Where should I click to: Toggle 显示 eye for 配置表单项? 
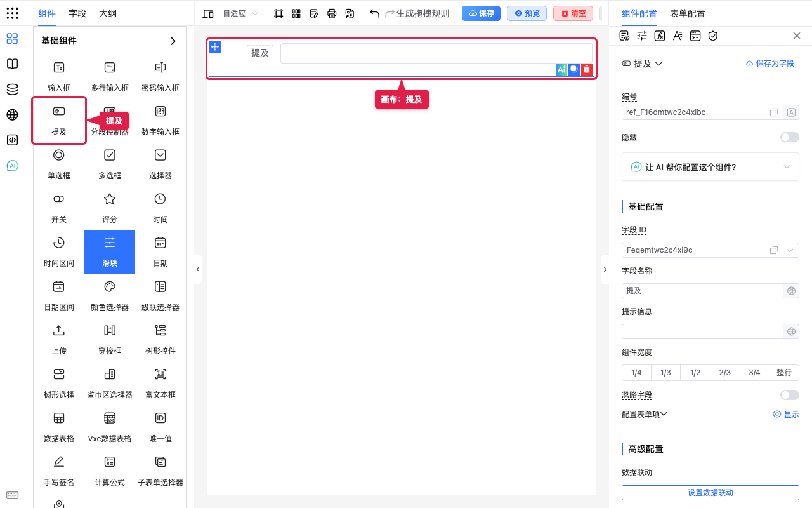coord(786,414)
